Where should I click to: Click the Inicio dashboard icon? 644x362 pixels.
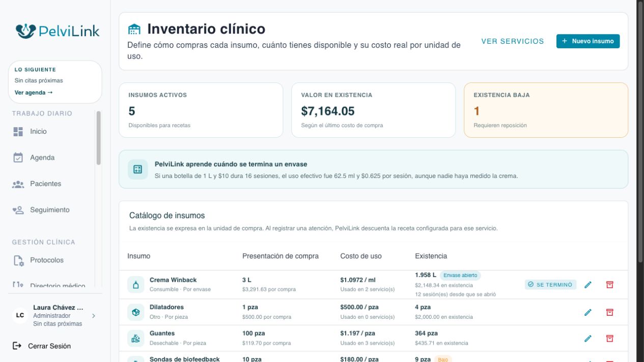[18, 132]
